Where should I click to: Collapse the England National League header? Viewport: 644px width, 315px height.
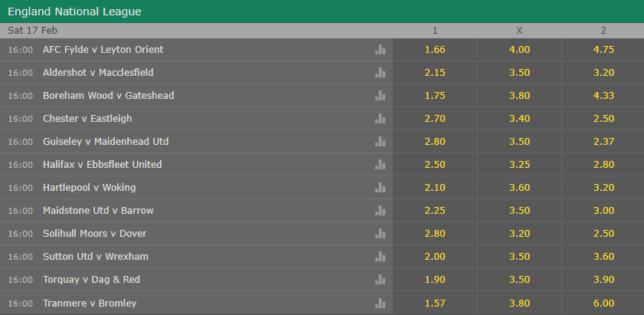coord(322,11)
